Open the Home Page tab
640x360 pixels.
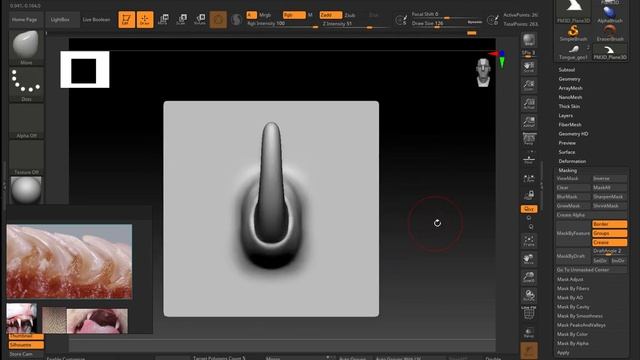click(x=24, y=20)
